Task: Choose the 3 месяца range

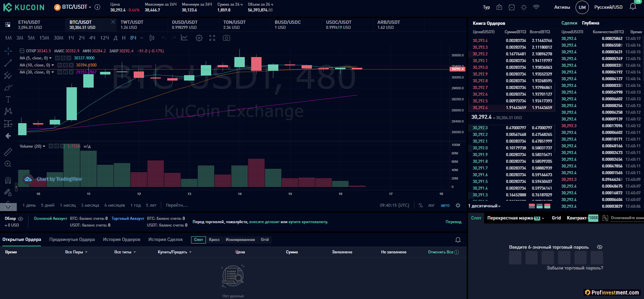Action: (x=90, y=205)
